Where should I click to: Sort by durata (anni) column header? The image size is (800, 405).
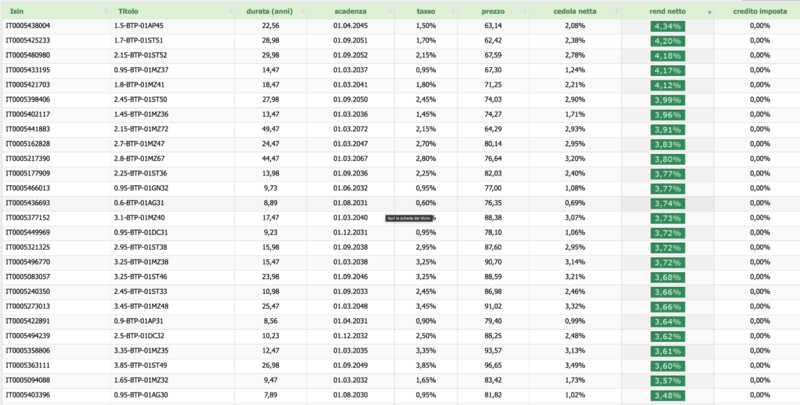coord(263,11)
